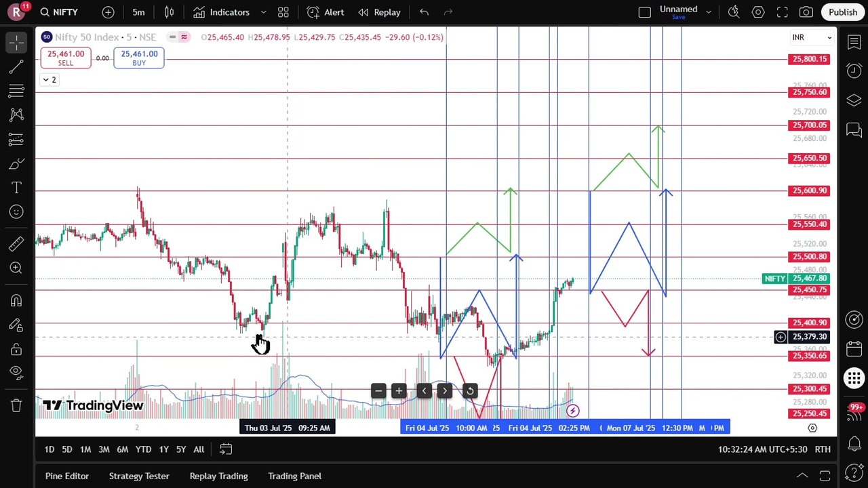Click the BUY 25,461.00 button
Image resolution: width=868 pixels, height=488 pixels.
(139, 58)
